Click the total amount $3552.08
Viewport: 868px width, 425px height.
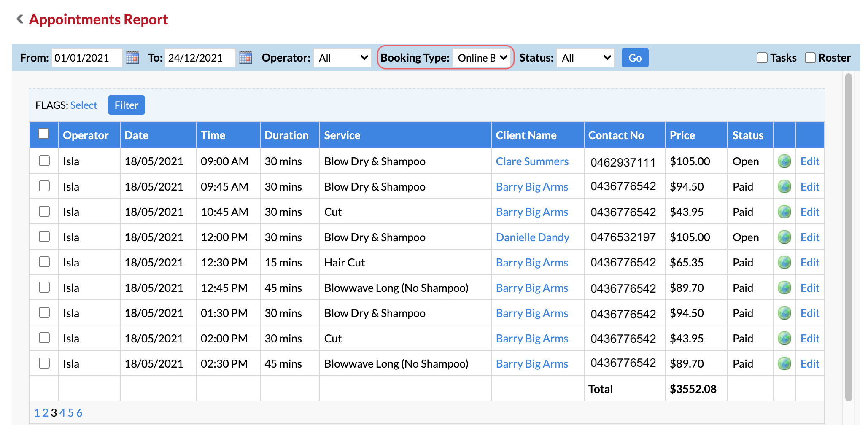(693, 389)
